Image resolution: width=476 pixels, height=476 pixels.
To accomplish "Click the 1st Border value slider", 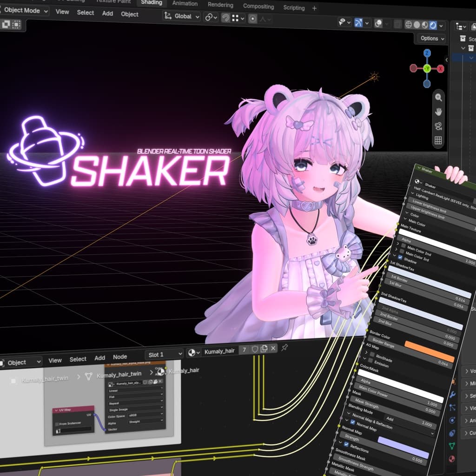I will tap(428, 288).
